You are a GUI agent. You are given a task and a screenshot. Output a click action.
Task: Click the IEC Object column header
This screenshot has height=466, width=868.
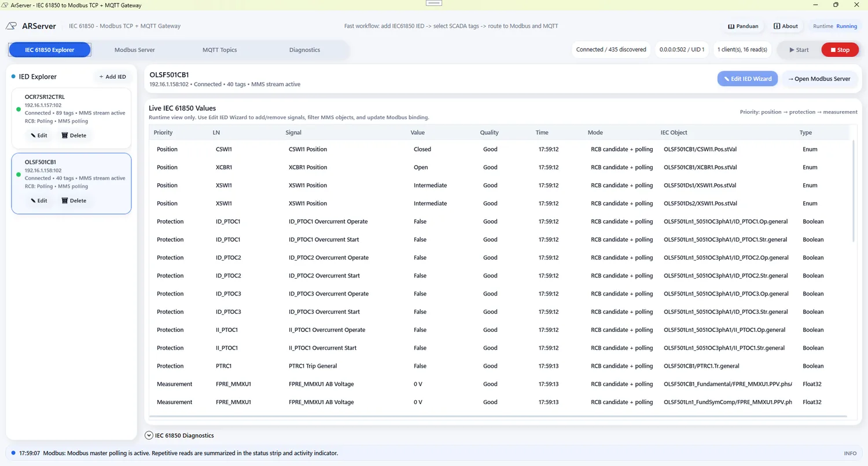[674, 132]
